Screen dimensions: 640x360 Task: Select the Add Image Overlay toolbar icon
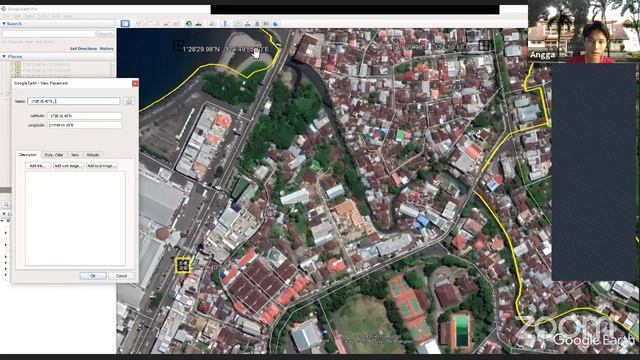pos(166,23)
